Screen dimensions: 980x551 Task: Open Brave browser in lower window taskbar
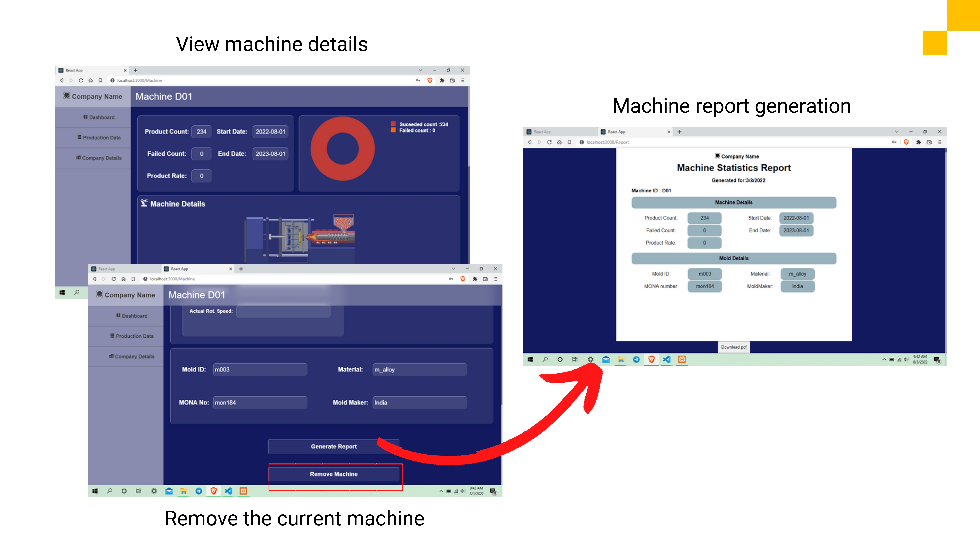[x=213, y=491]
